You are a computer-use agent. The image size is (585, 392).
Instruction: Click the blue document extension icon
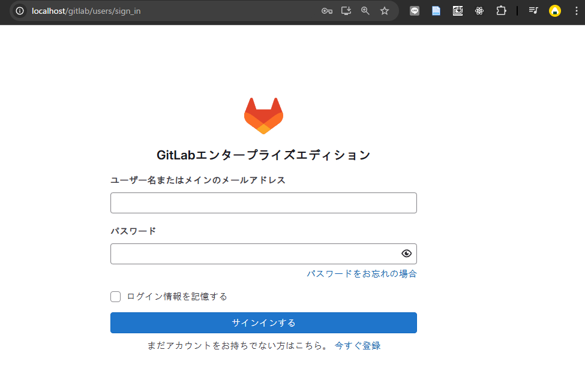pyautogui.click(x=436, y=11)
